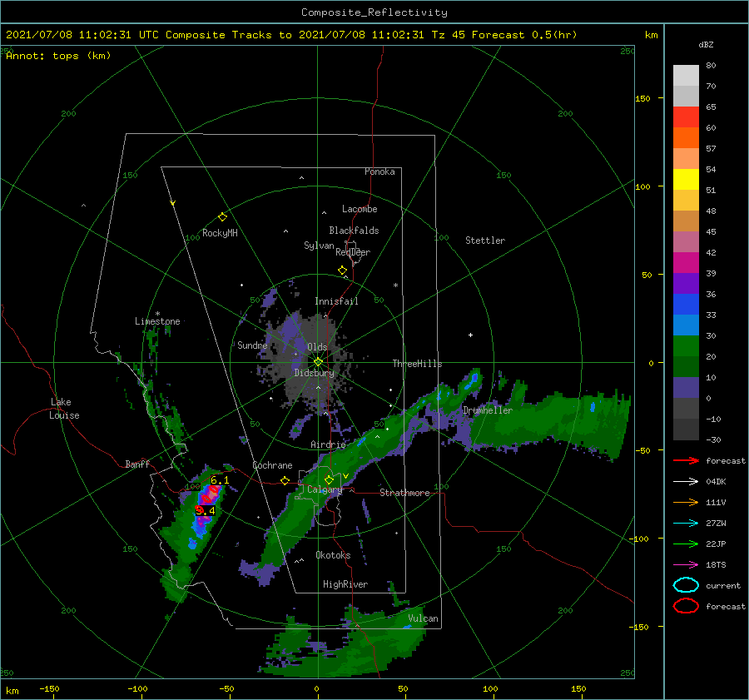
Task: Click the Stettler town label
Action: 485,241
